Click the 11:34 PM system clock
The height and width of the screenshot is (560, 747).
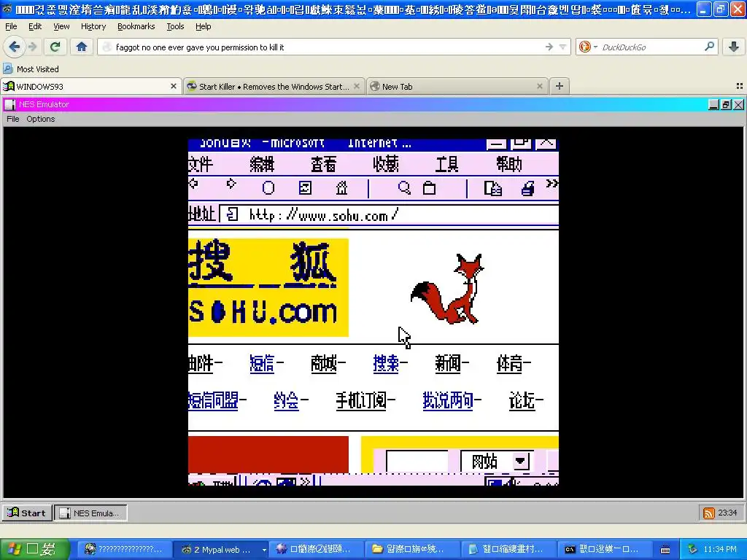click(720, 550)
